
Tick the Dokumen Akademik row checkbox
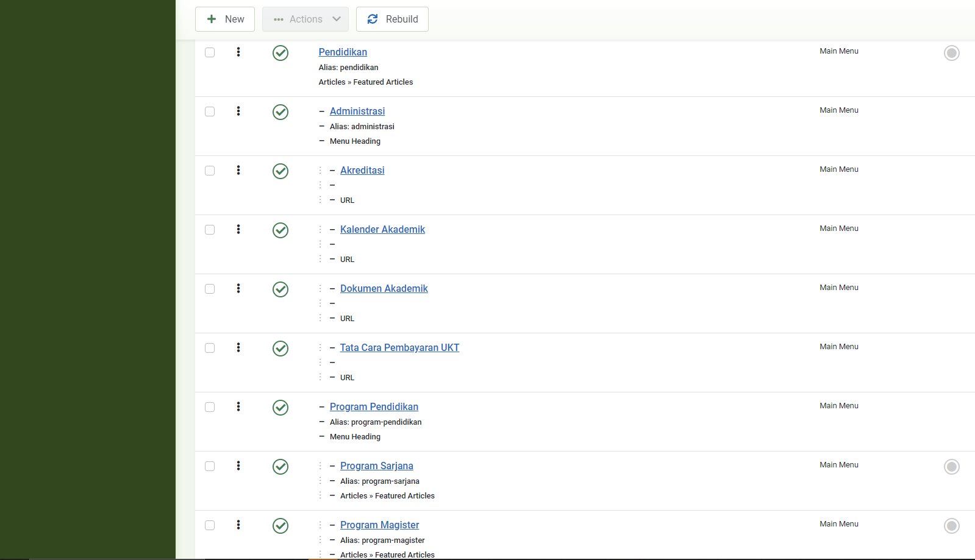(210, 289)
